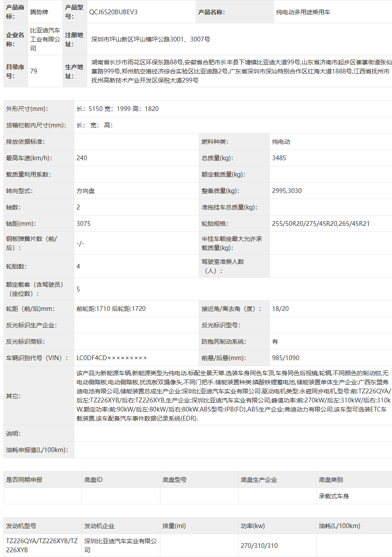Click approach/departure angle value 18/20
This screenshot has width=392, height=557.
280,309
